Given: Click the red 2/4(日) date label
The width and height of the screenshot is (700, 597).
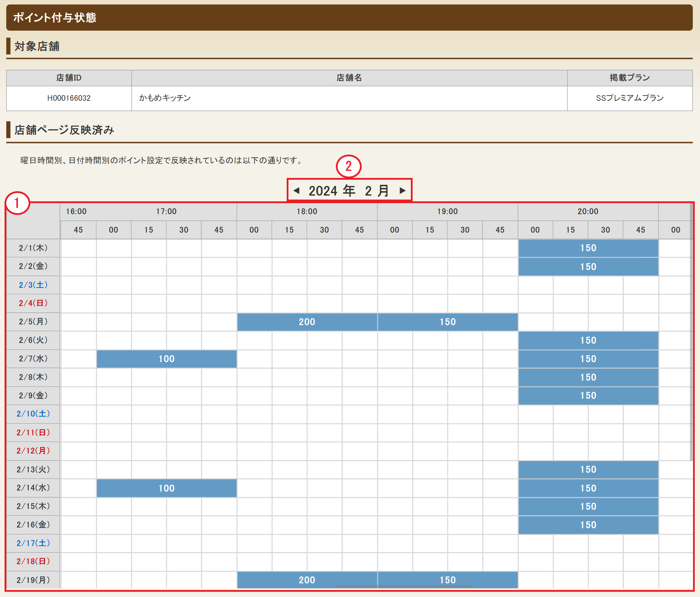Looking at the screenshot, I should click(33, 303).
